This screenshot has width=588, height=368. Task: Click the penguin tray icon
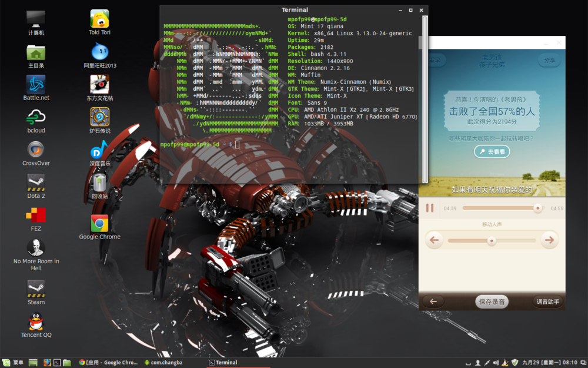pyautogui.click(x=505, y=362)
